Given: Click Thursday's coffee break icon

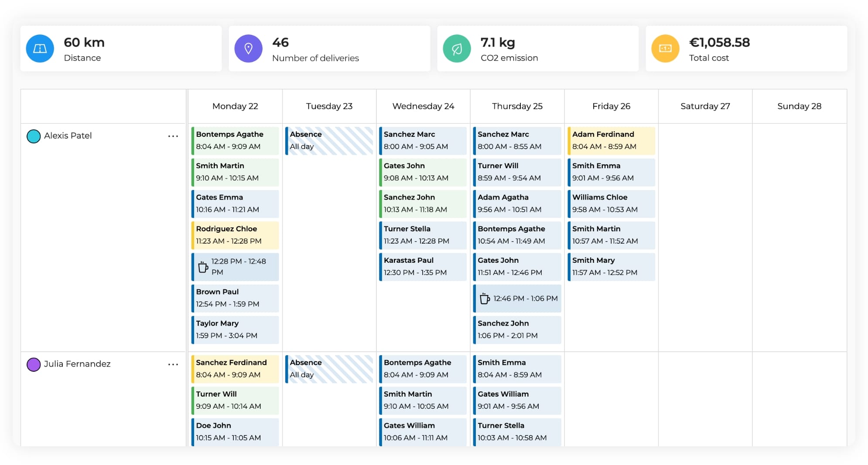Looking at the screenshot, I should pos(484,299).
